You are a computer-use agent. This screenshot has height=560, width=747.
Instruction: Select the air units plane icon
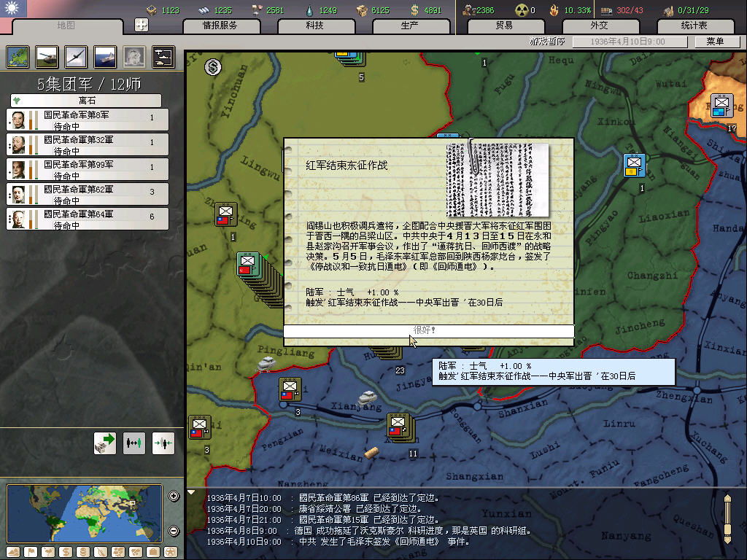click(x=76, y=56)
